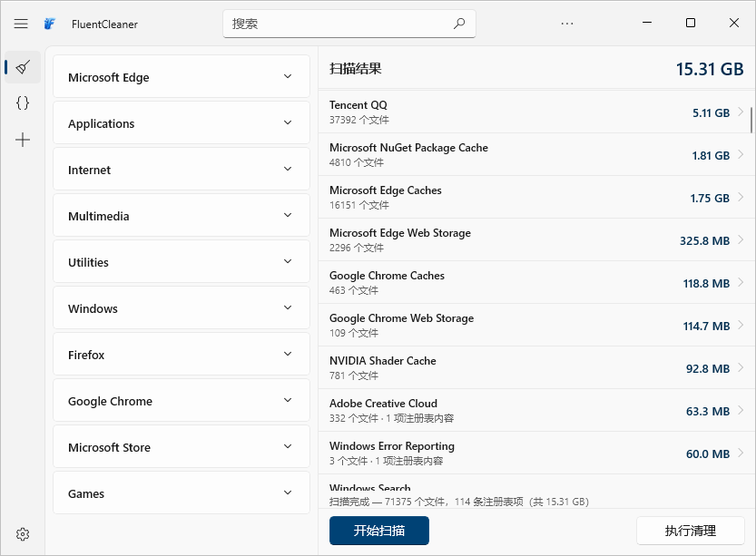The height and width of the screenshot is (556, 756).
Task: Click the 92.8 MB size value
Action: click(708, 368)
